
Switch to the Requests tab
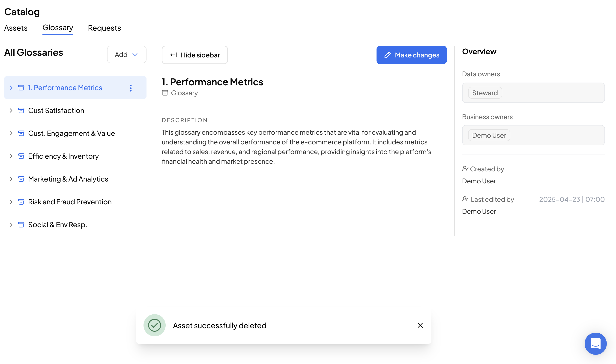coord(104,28)
